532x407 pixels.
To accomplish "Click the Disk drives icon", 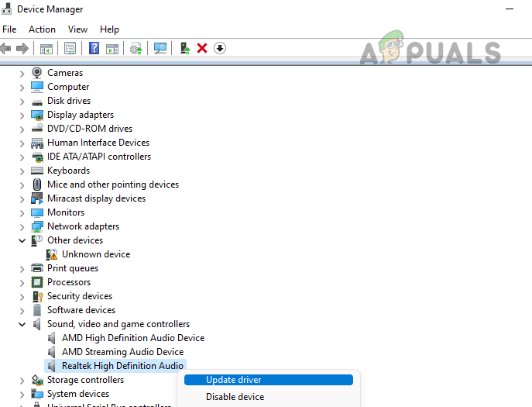I will [37, 102].
